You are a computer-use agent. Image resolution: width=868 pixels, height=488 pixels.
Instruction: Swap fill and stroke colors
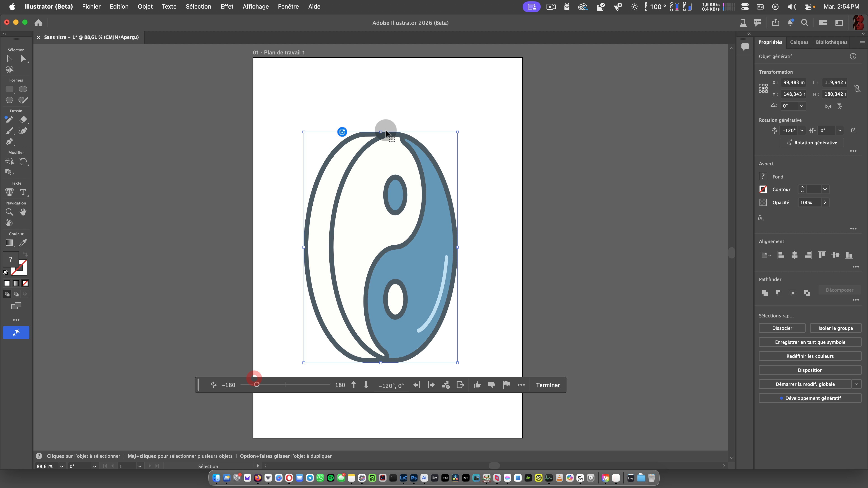pyautogui.click(x=25, y=254)
